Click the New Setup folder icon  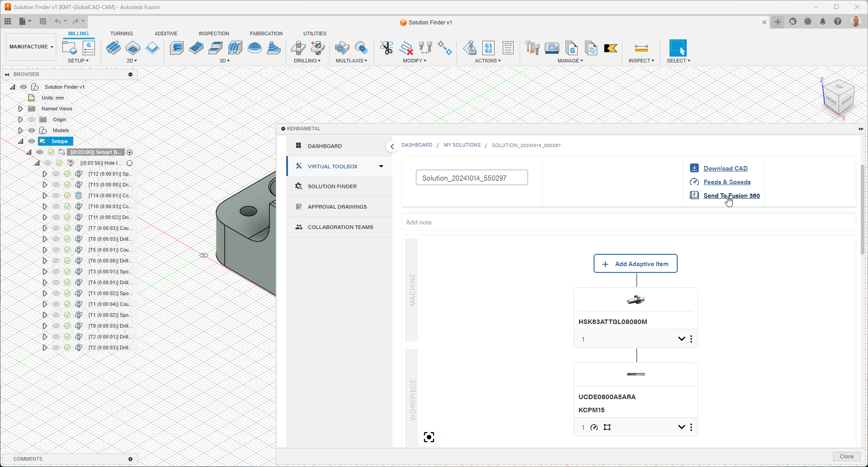pyautogui.click(x=69, y=48)
